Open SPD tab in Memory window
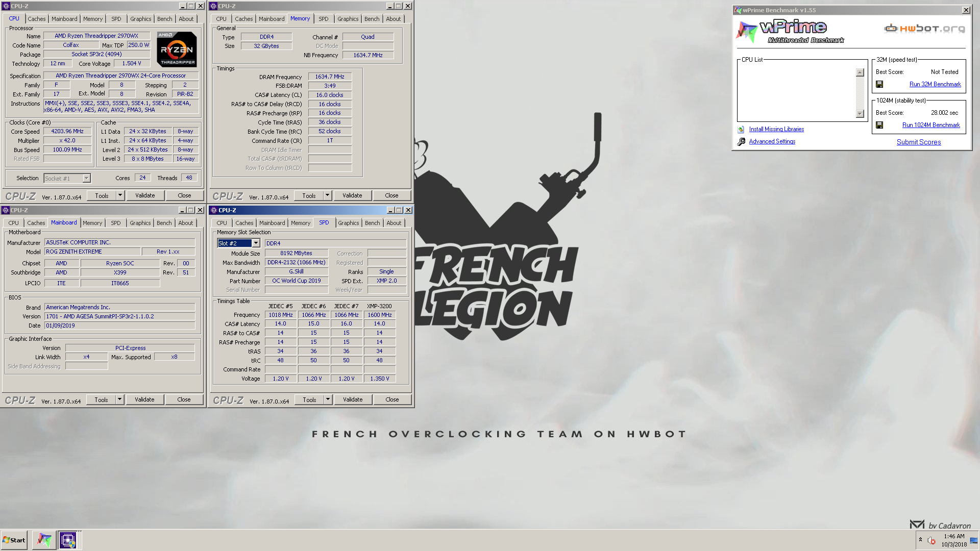 click(x=324, y=19)
